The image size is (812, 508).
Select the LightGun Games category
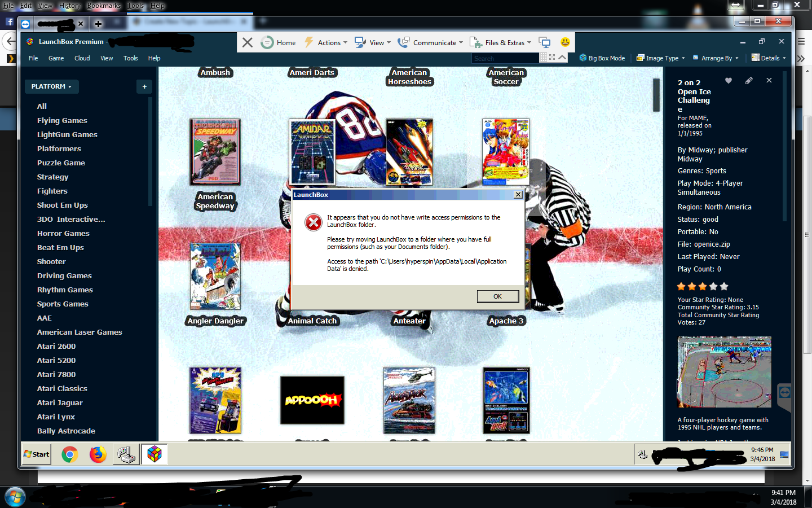67,134
